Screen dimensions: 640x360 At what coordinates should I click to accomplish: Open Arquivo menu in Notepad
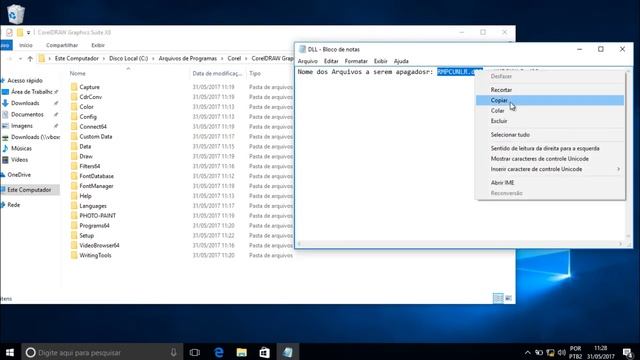[x=308, y=61]
